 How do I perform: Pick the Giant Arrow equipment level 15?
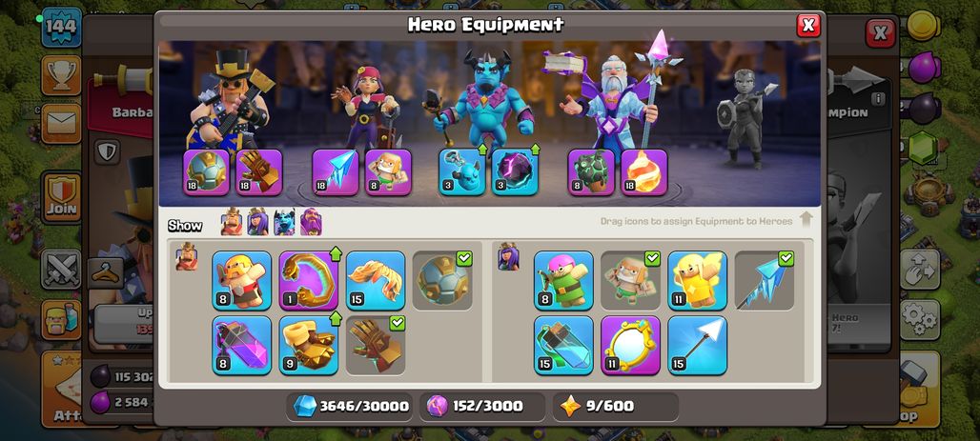[698, 345]
